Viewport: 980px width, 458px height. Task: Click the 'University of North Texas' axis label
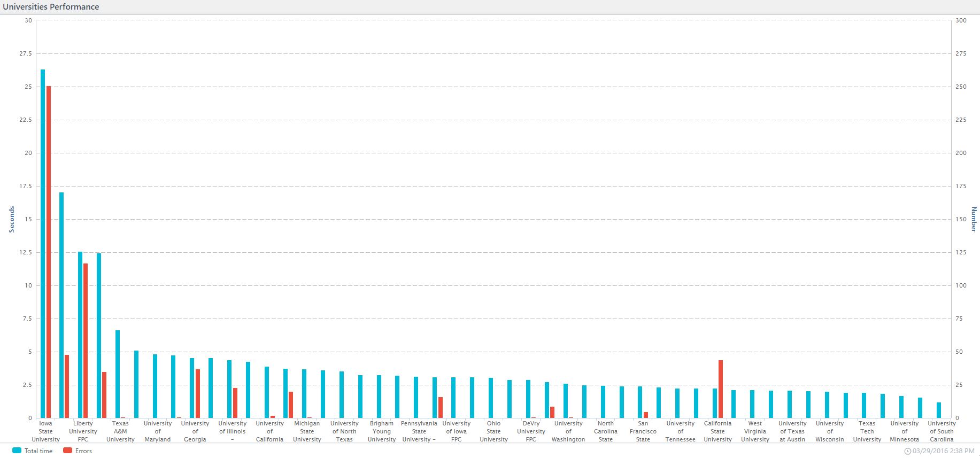[344, 431]
